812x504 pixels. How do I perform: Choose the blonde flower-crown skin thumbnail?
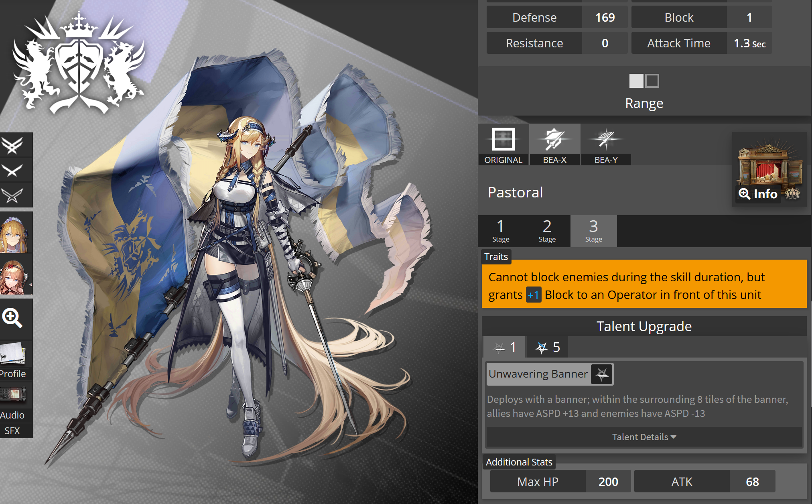point(15,233)
